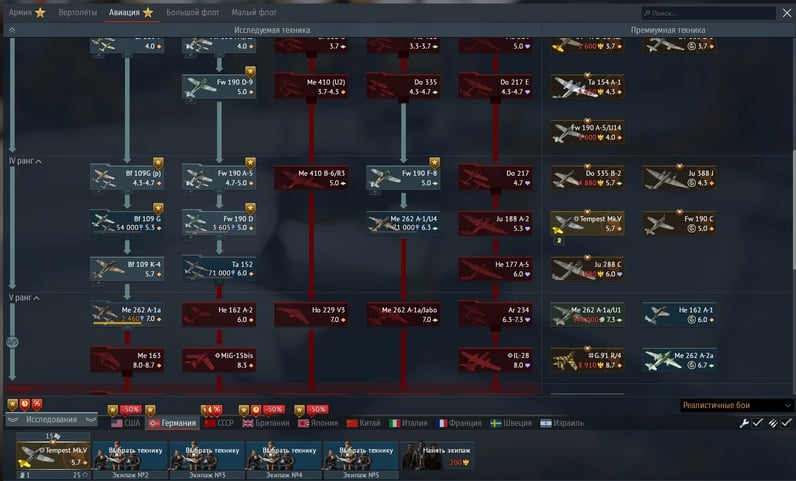Screen dimensions: 796x481
Task: Select the Bf 109 K-4 fighter
Action: point(127,267)
